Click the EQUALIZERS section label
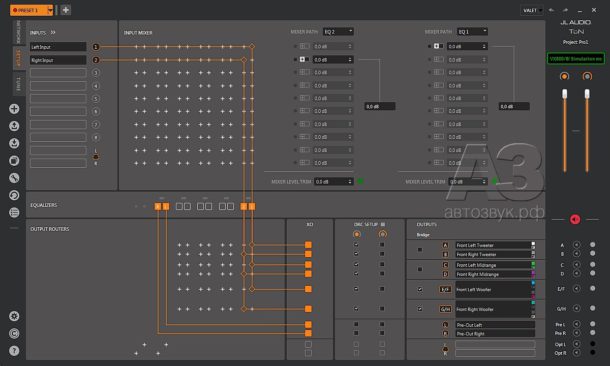 (44, 205)
